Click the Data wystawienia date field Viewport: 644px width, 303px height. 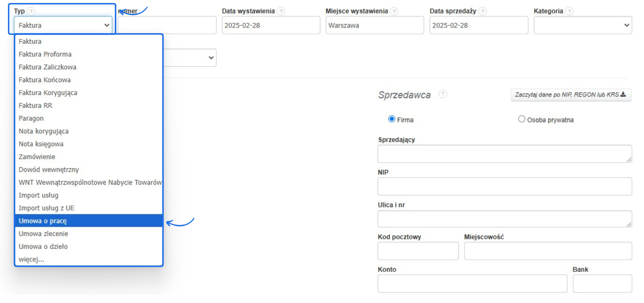point(271,25)
